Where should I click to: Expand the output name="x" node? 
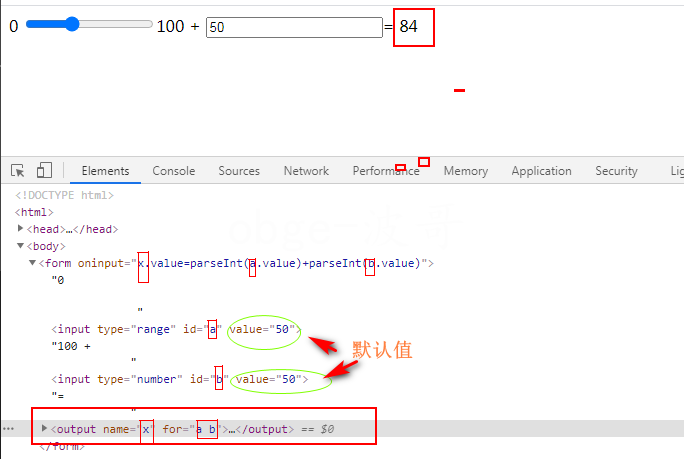[44, 428]
